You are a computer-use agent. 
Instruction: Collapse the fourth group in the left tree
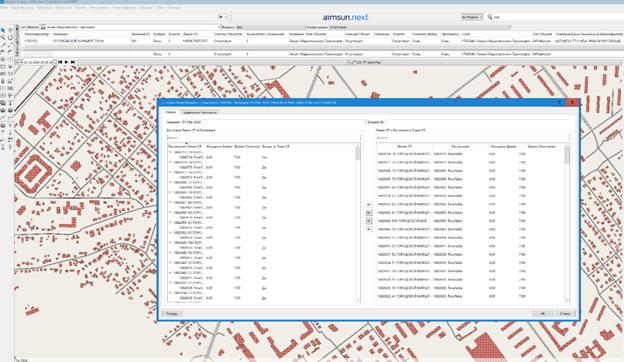click(170, 182)
